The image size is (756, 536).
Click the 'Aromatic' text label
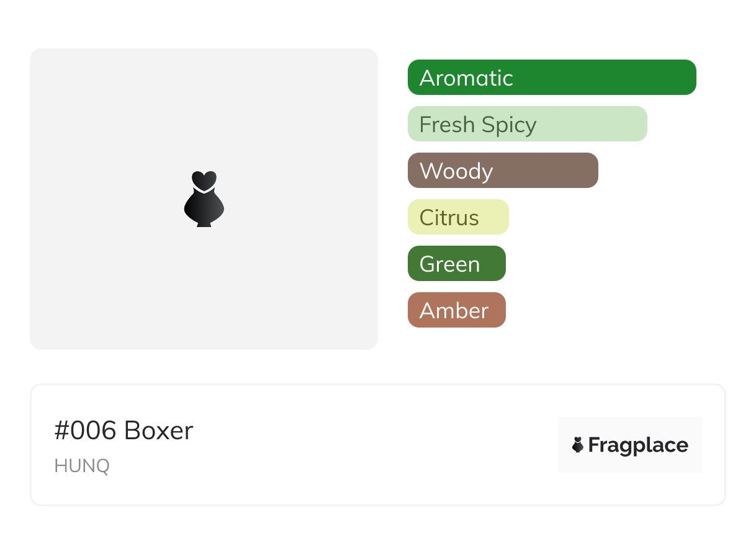click(466, 78)
